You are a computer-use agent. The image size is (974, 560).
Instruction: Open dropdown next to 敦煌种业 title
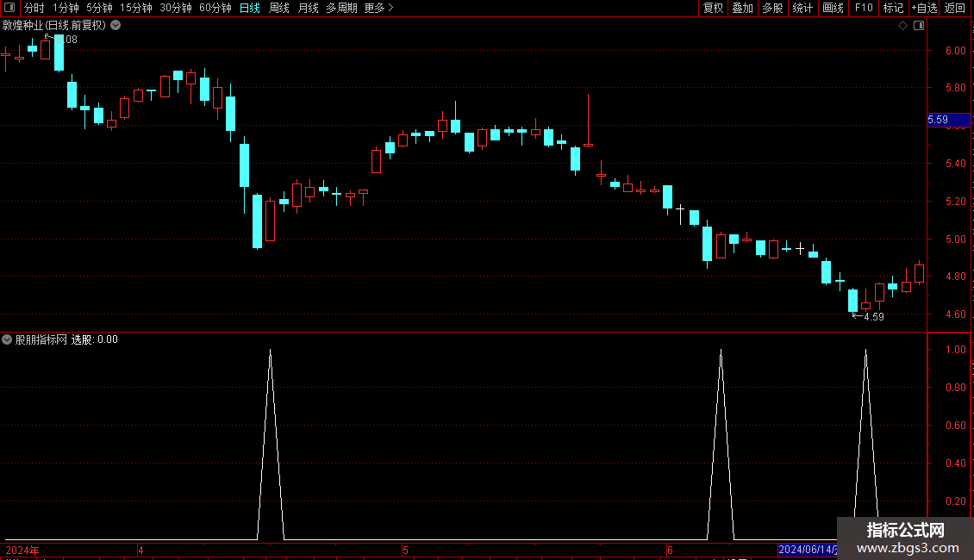click(x=116, y=26)
